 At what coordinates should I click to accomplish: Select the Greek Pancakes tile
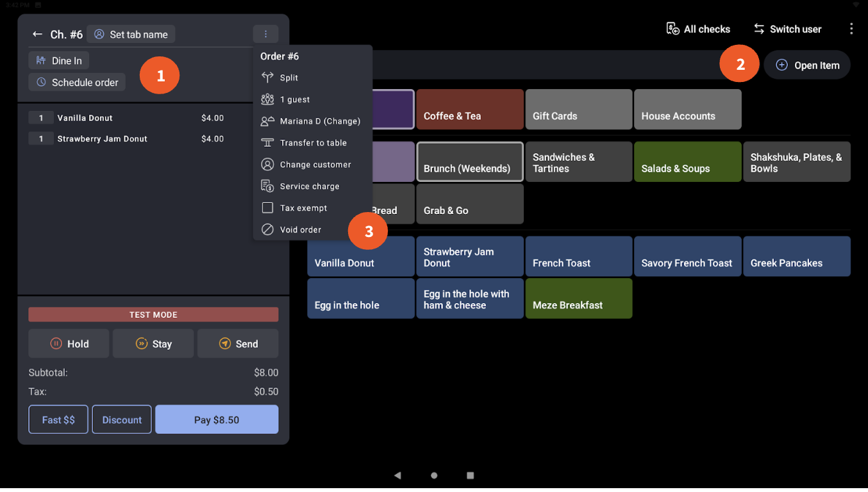(796, 256)
